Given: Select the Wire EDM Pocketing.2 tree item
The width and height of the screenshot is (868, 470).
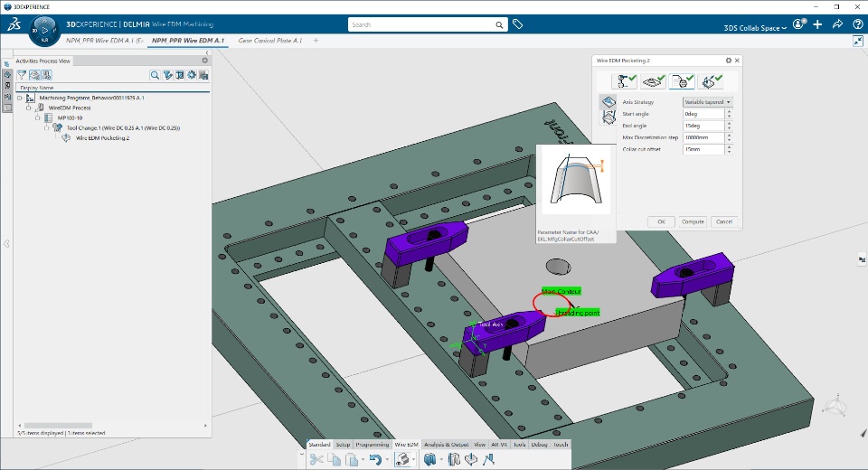Looking at the screenshot, I should 102,138.
